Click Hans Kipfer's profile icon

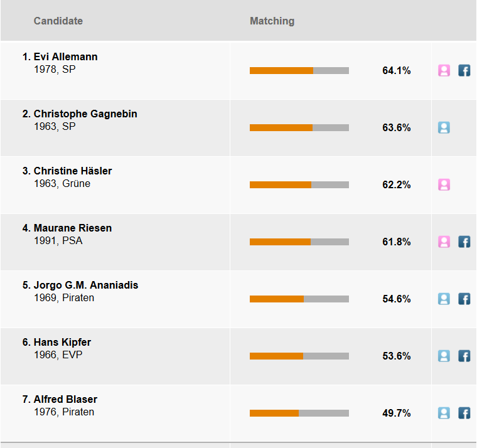tap(444, 356)
